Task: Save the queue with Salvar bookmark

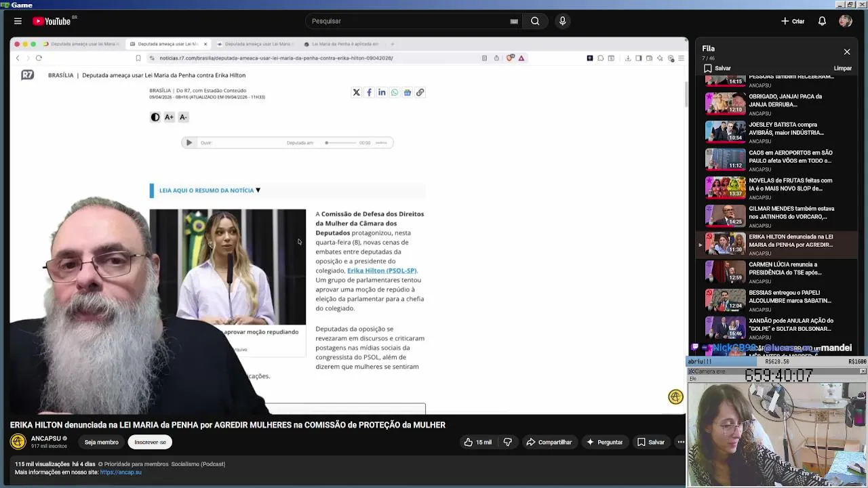Action: tap(717, 68)
